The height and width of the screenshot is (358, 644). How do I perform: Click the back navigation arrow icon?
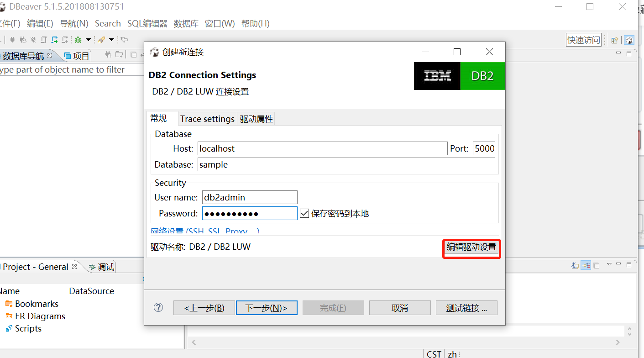(x=124, y=40)
